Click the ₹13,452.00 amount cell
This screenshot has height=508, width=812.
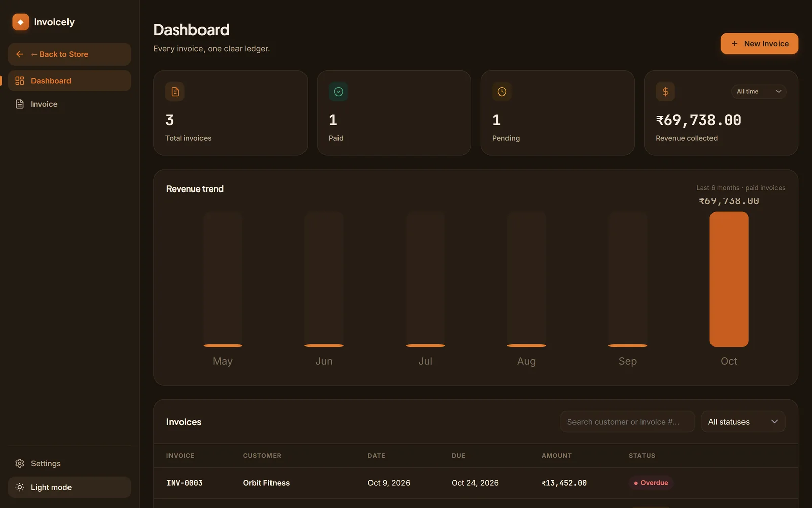pos(564,483)
